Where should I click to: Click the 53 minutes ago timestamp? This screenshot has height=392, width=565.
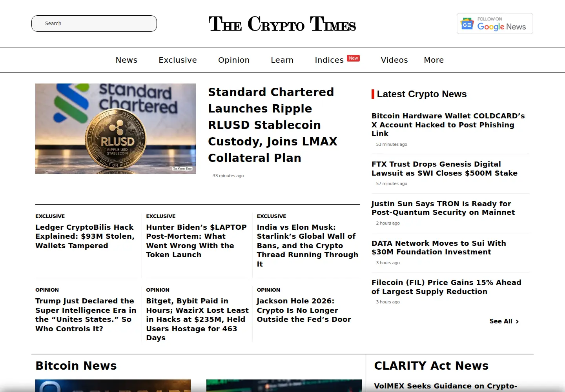[392, 144]
